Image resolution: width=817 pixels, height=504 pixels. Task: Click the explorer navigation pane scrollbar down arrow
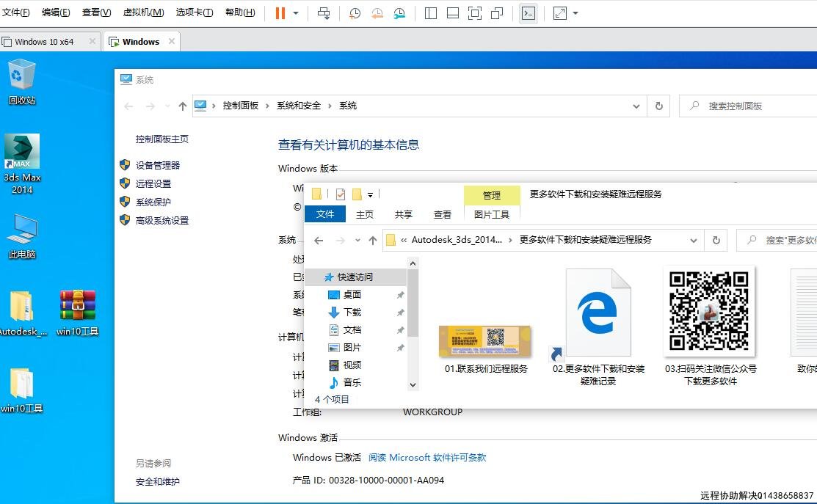[x=413, y=384]
